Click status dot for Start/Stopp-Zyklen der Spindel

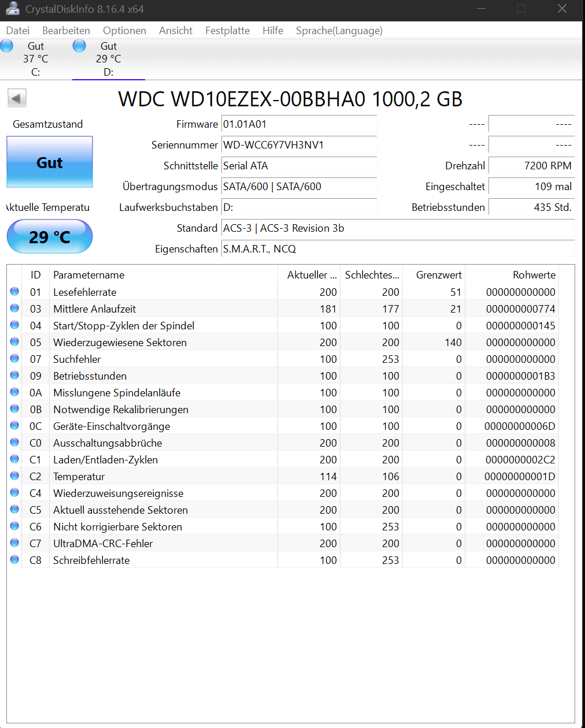[14, 325]
